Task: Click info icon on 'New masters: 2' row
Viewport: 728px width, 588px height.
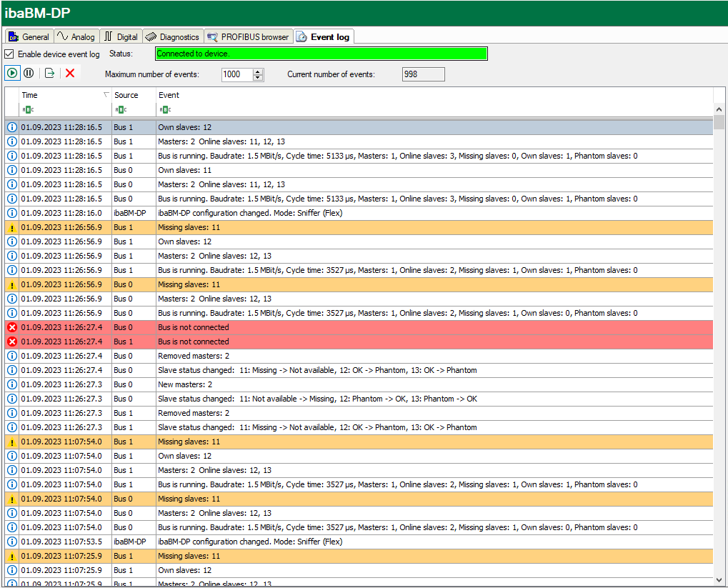Action: [12, 384]
